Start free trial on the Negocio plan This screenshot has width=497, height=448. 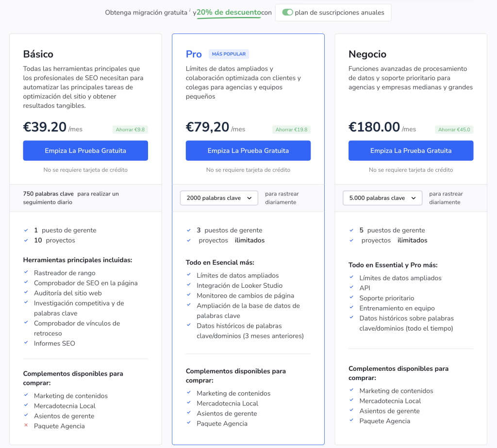pyautogui.click(x=411, y=150)
